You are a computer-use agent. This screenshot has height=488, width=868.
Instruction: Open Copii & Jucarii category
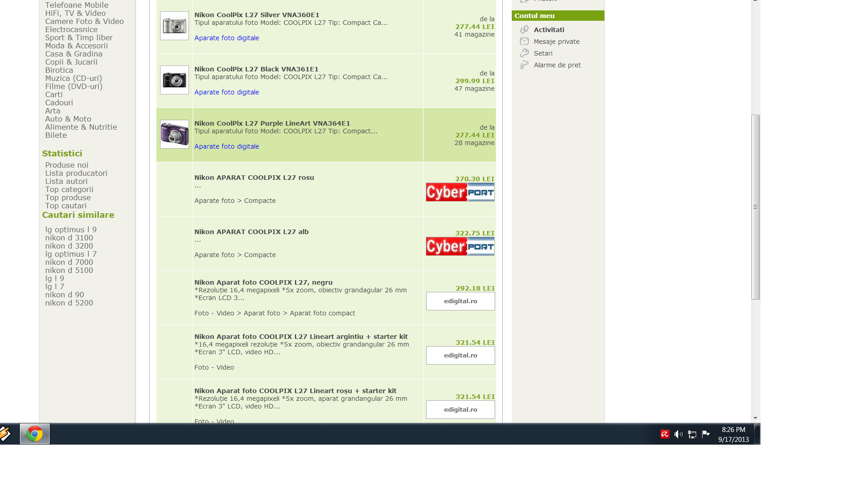(x=71, y=62)
